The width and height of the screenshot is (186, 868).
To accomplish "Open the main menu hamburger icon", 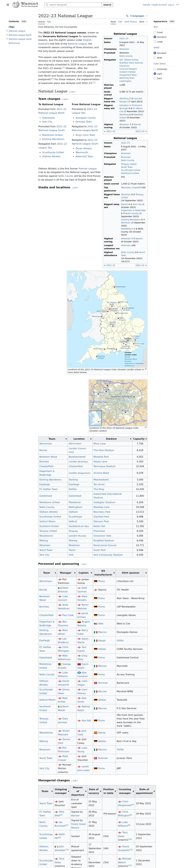I will click(8, 5).
